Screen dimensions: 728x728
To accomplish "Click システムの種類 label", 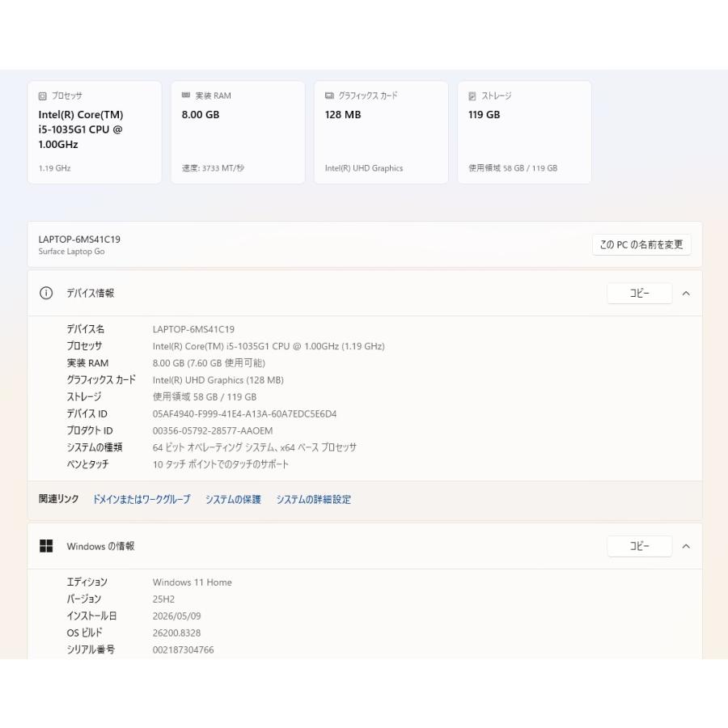I will [95, 447].
